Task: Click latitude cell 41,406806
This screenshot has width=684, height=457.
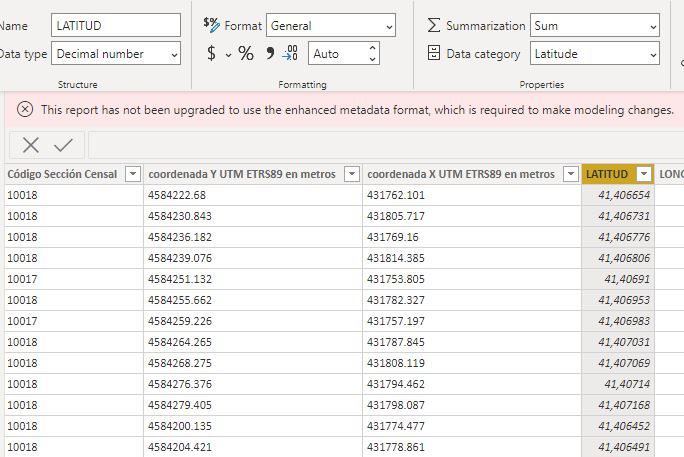Action: pyautogui.click(x=618, y=258)
